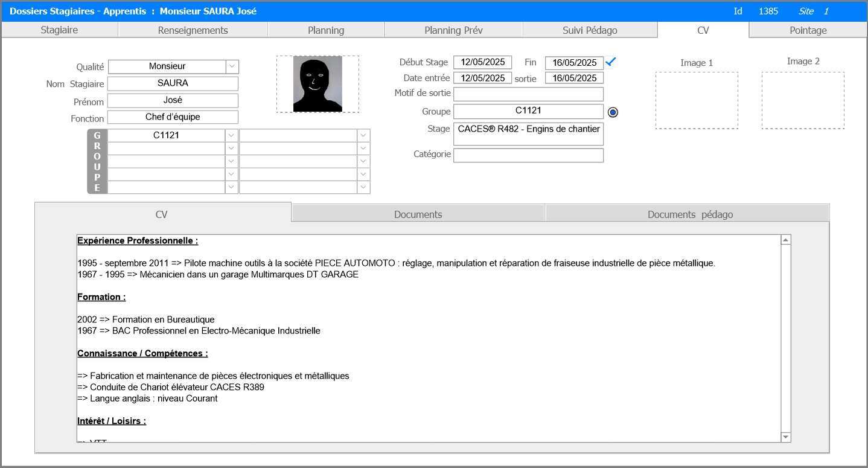Open the Documents sub-tab
Viewport: 868px width, 468px height.
tap(418, 214)
